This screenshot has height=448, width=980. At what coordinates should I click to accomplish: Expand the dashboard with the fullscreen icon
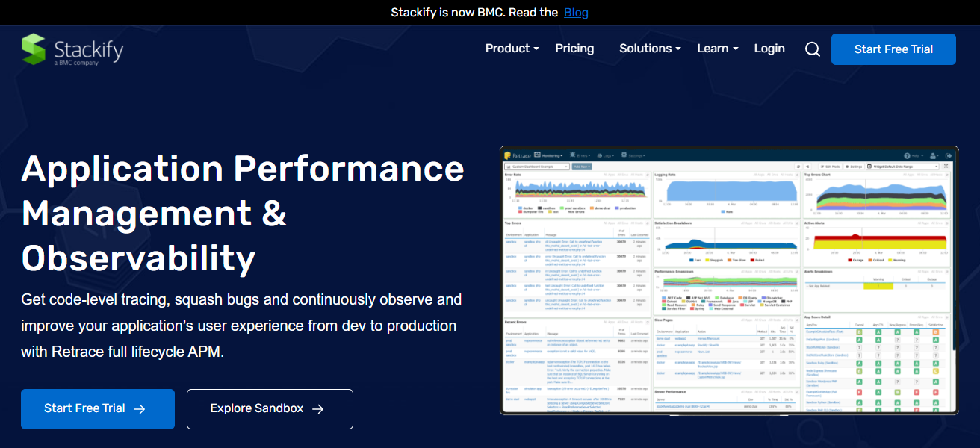(x=947, y=166)
